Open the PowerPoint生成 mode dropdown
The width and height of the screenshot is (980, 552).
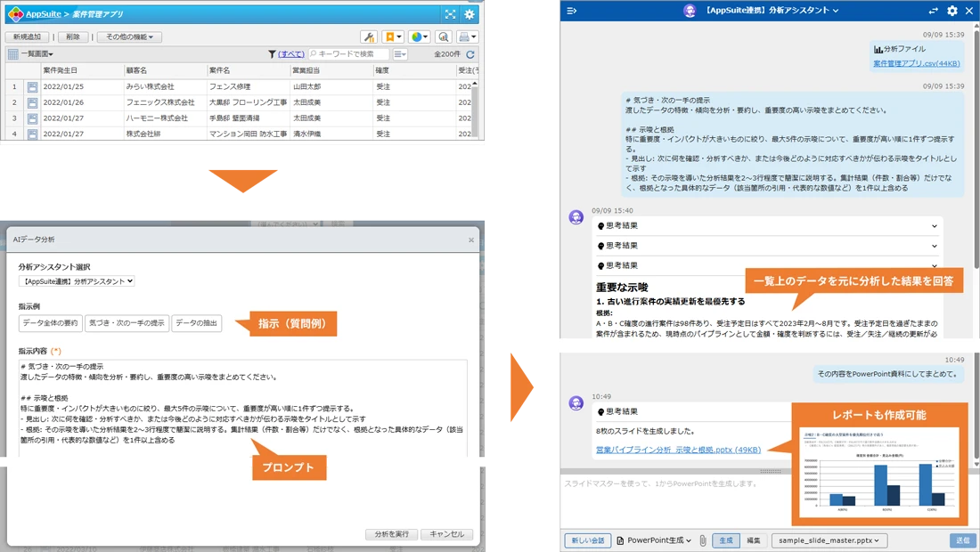click(x=654, y=540)
